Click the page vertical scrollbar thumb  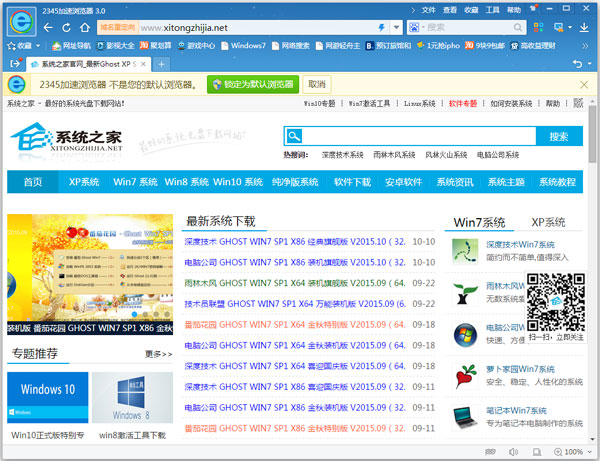tap(592, 134)
